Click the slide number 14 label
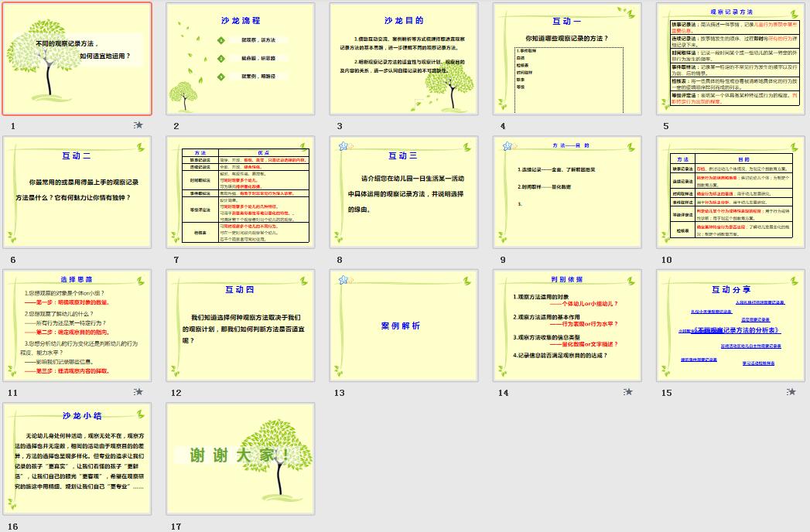 pyautogui.click(x=504, y=393)
